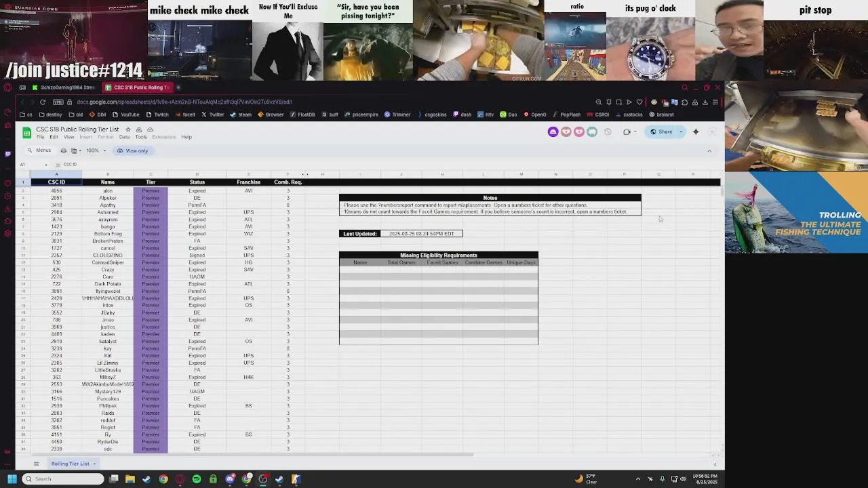Open the Edit menu
This screenshot has width=868, height=488.
tap(54, 137)
